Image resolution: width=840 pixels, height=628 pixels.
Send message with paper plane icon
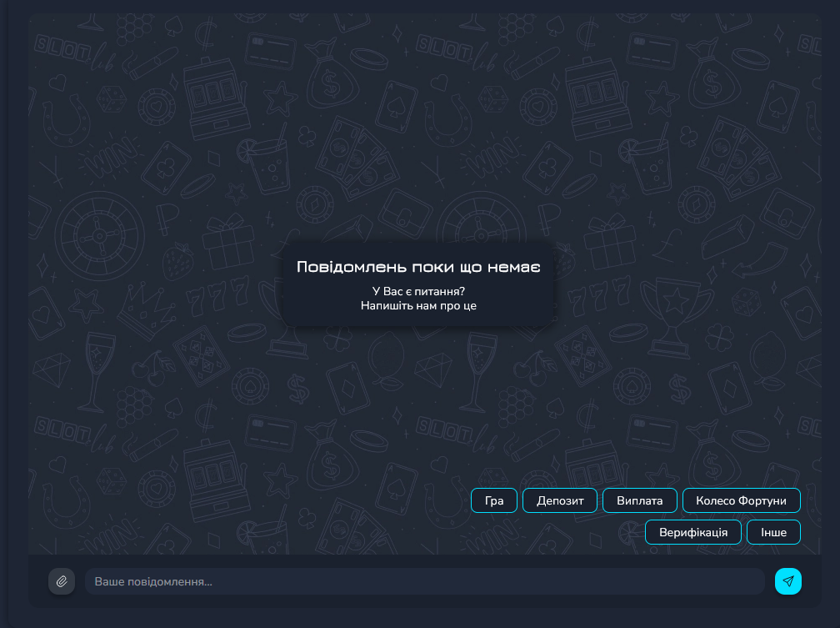787,581
